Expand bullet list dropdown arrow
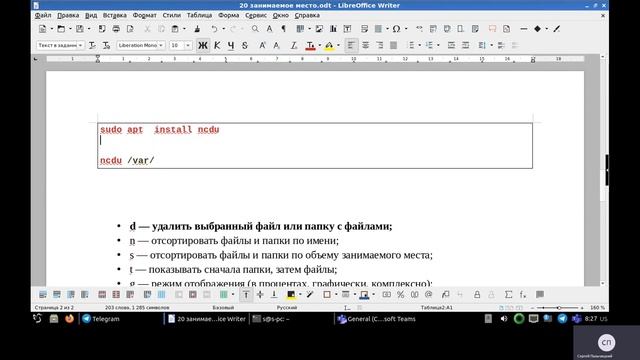Viewport: 640px width, 360px height. 420,45
